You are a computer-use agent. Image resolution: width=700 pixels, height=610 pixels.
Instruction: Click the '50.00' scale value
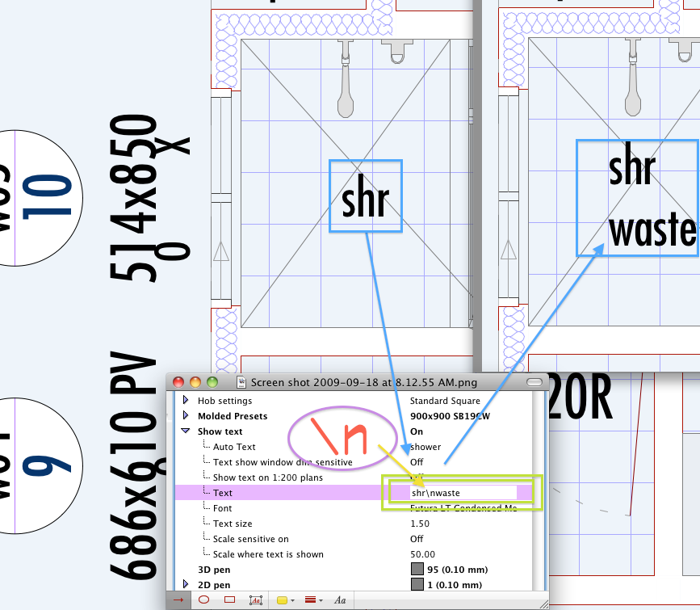pos(422,554)
